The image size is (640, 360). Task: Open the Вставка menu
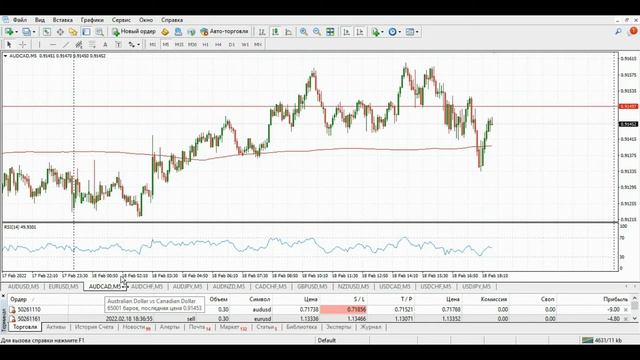pyautogui.click(x=62, y=20)
